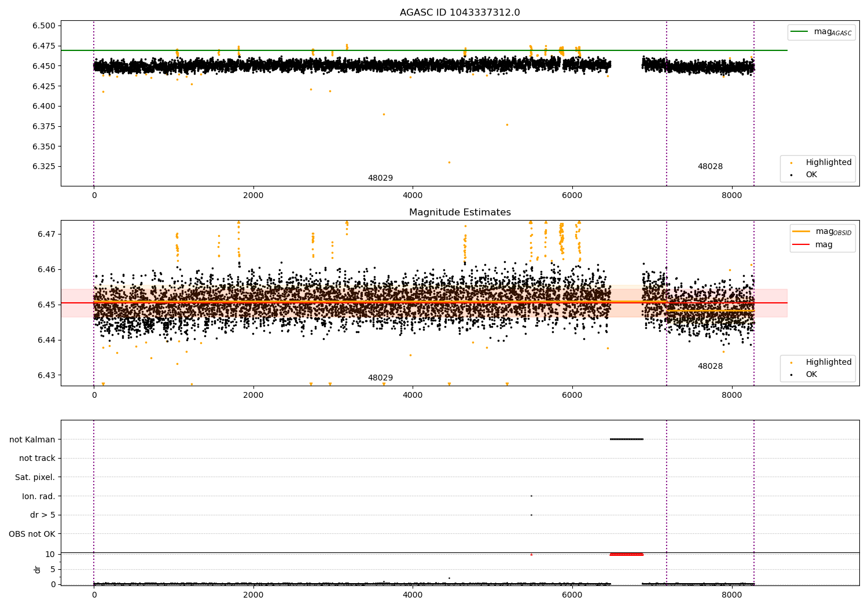Select the Highlighted legend marker in top plot
This screenshot has width=868, height=608.
coord(792,163)
